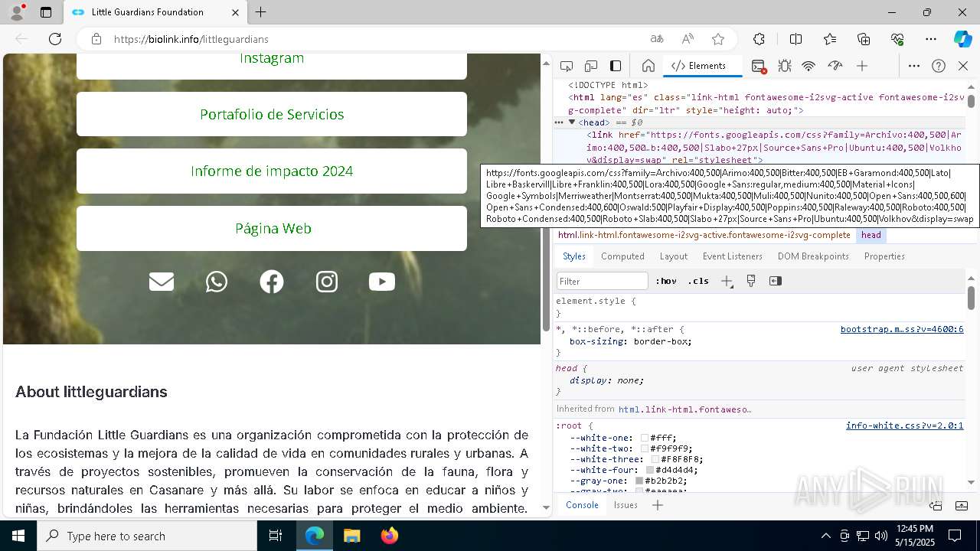
Task: Click the WhatsApp social icon
Action: click(x=217, y=282)
